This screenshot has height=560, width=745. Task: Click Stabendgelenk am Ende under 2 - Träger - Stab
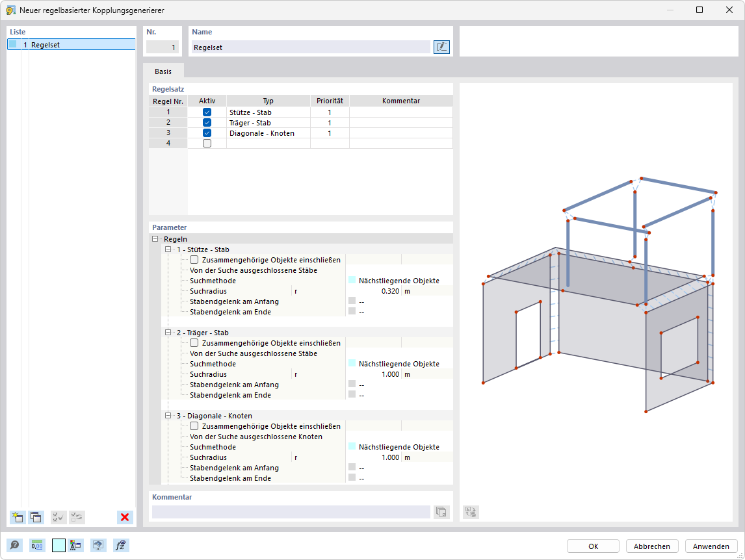click(x=230, y=395)
